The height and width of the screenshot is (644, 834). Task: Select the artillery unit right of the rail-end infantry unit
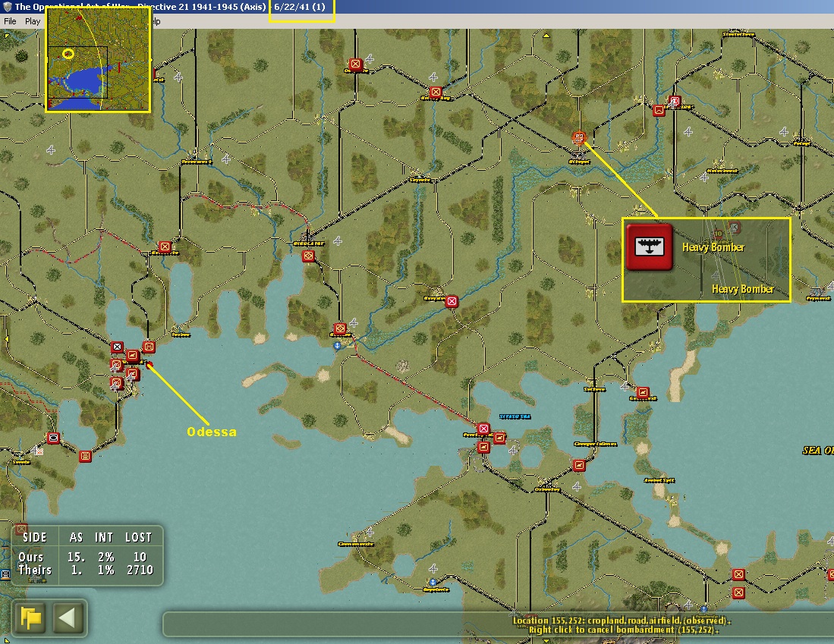click(499, 438)
